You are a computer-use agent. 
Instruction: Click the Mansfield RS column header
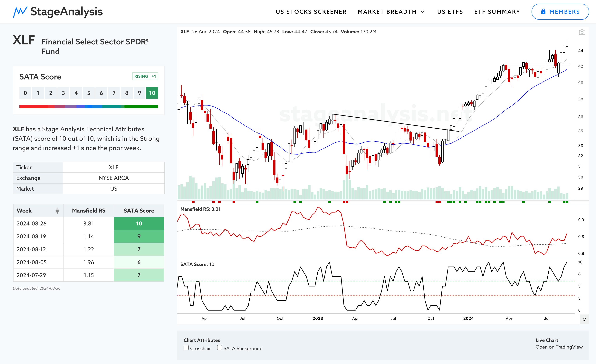click(89, 211)
